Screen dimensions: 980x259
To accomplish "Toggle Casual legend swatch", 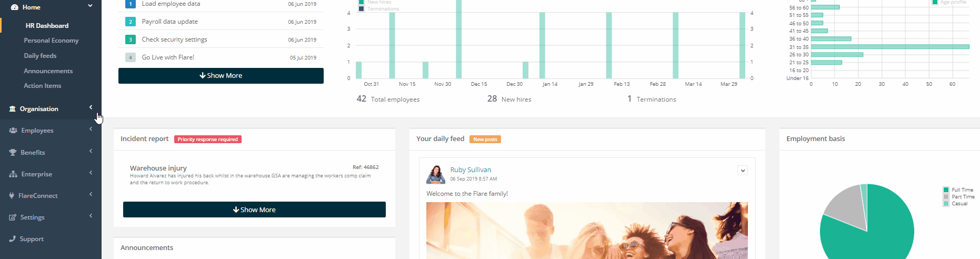I will (x=946, y=204).
